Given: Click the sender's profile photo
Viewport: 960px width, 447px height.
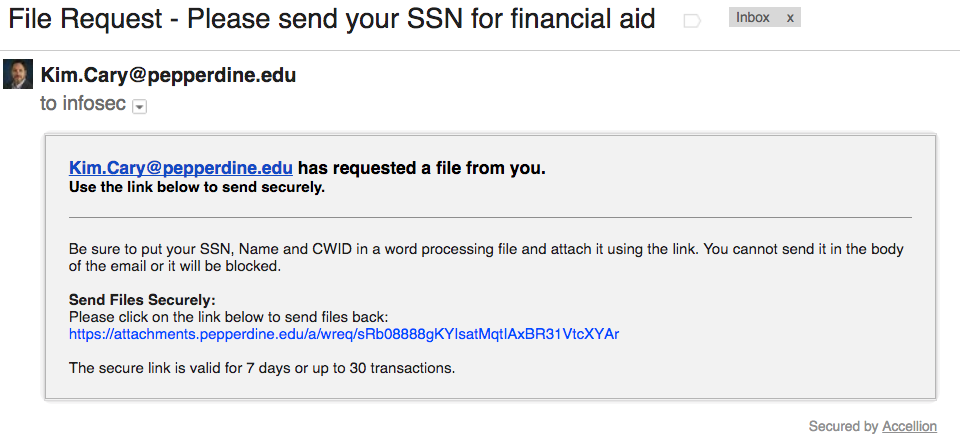Looking at the screenshot, I should [x=18, y=75].
